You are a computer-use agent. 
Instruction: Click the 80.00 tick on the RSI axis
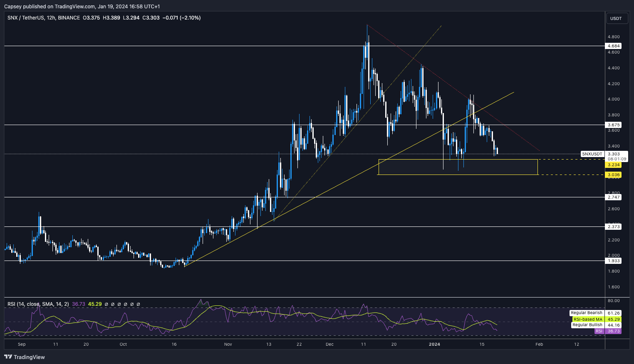coord(614,301)
